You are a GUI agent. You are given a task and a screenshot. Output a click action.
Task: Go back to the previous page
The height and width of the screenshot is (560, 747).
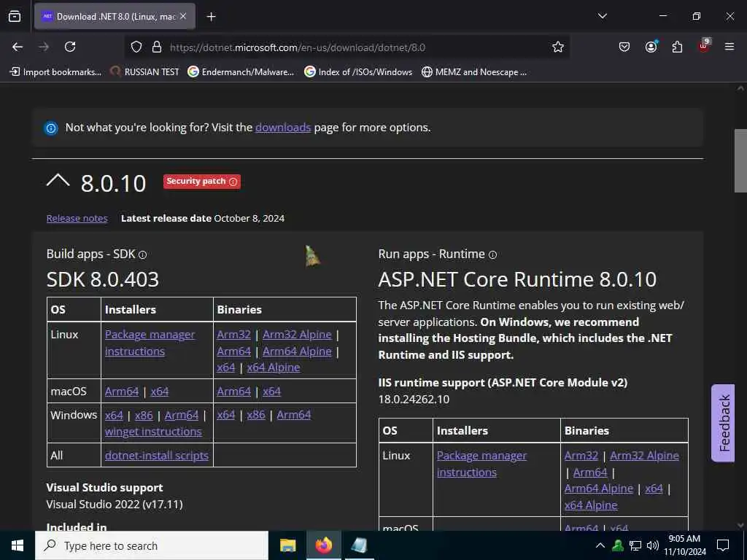click(x=18, y=47)
